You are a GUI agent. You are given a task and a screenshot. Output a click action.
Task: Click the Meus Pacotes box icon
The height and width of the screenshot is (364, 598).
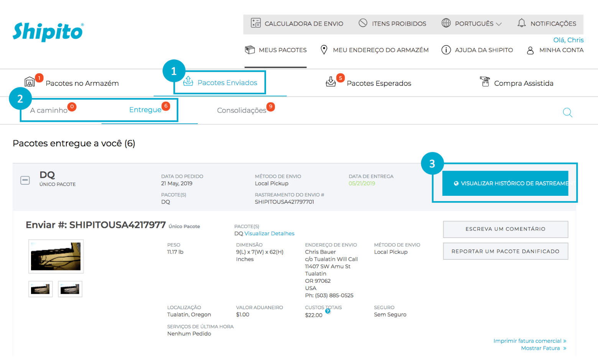pos(250,50)
